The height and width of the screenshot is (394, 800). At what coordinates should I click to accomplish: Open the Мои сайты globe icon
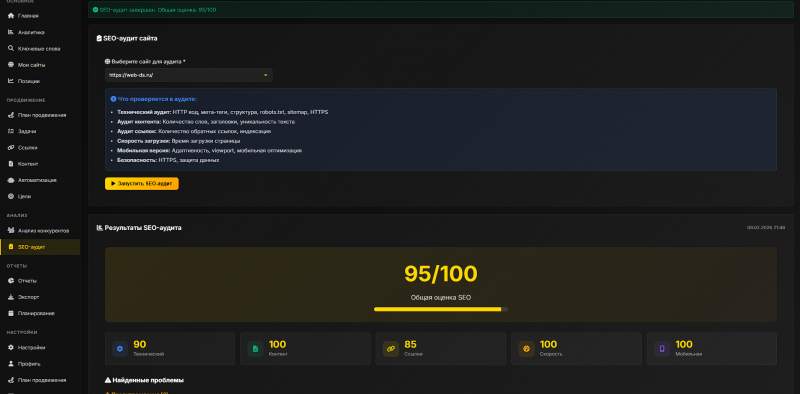(11, 65)
